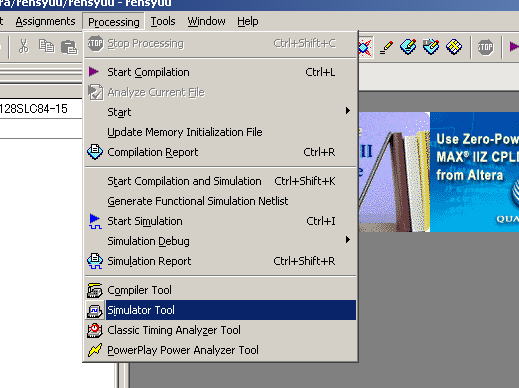
Task: Open Simulation Report entry
Action: point(220,261)
